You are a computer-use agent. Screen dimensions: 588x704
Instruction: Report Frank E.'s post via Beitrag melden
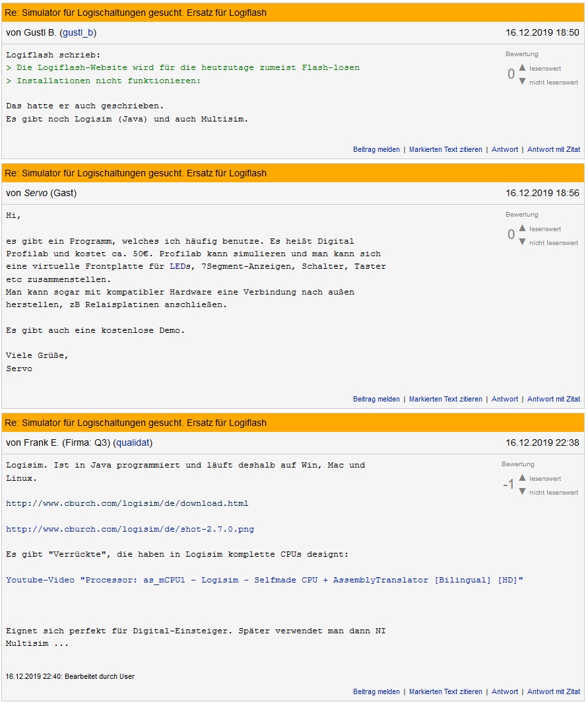pos(376,692)
